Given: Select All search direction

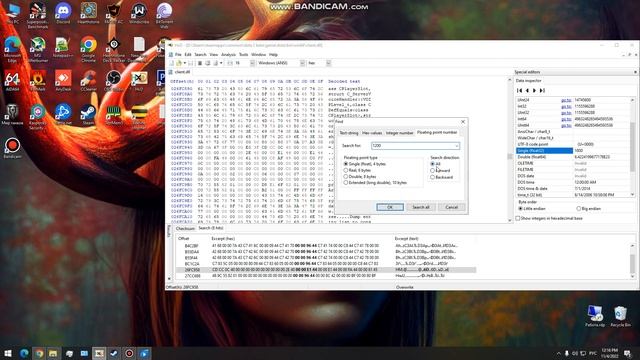Looking at the screenshot, I should 435,164.
